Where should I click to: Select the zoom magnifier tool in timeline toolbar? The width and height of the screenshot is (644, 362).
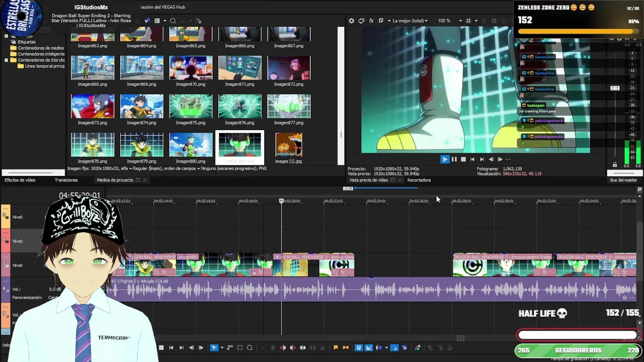[250, 347]
